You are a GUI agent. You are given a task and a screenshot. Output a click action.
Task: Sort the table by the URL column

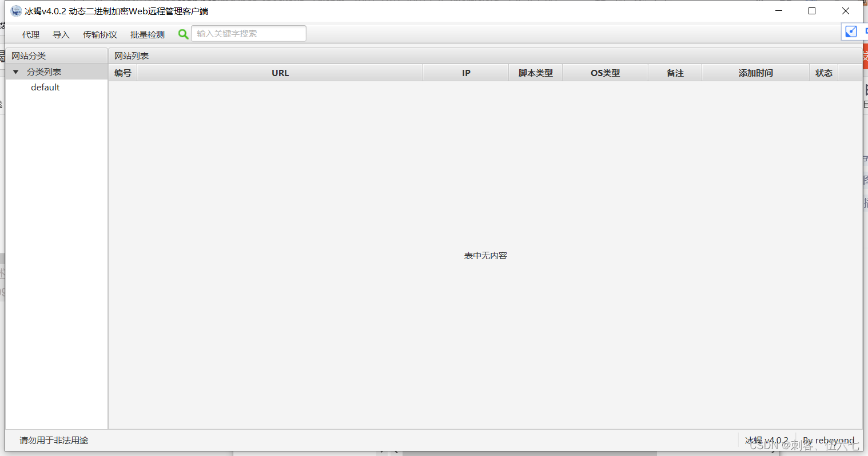click(x=280, y=73)
